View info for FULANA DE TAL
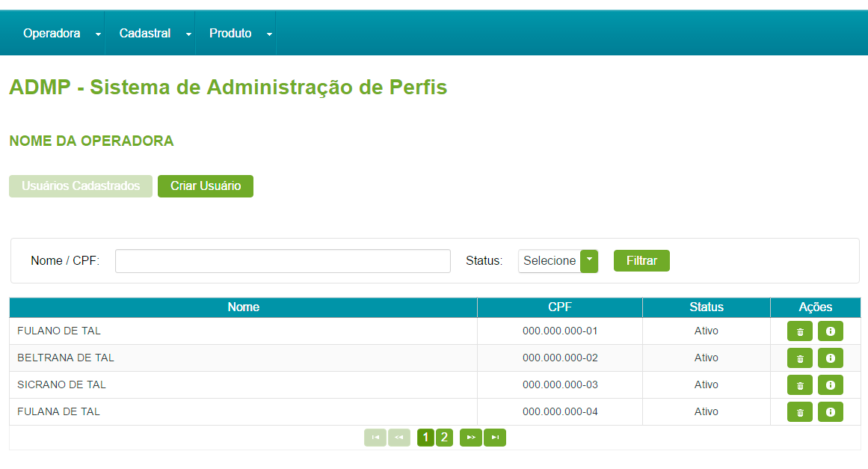Viewport: 868px width, 469px height. coord(830,411)
